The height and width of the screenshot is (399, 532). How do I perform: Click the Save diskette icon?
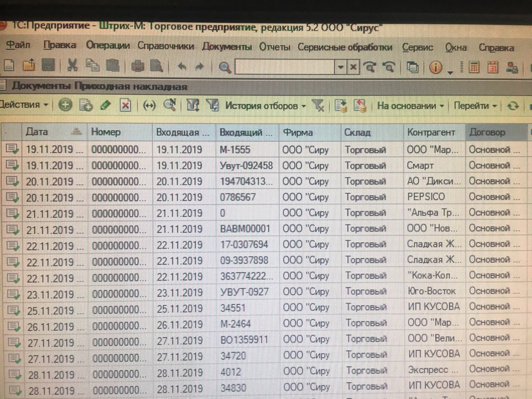pos(48,65)
